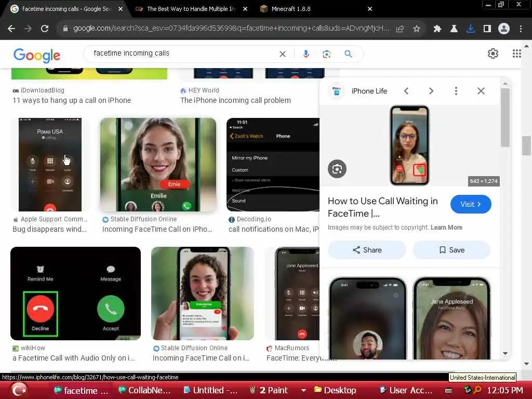Open related image with smiling man avatar

pyautogui.click(x=367, y=318)
